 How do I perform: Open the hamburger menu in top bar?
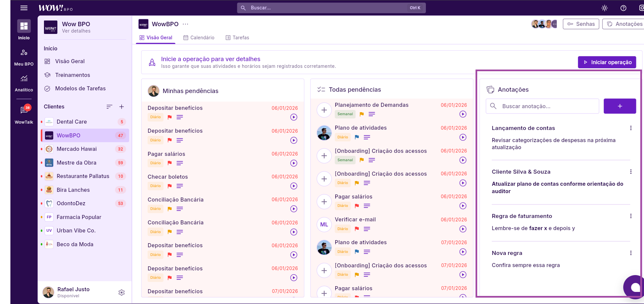coord(24,8)
